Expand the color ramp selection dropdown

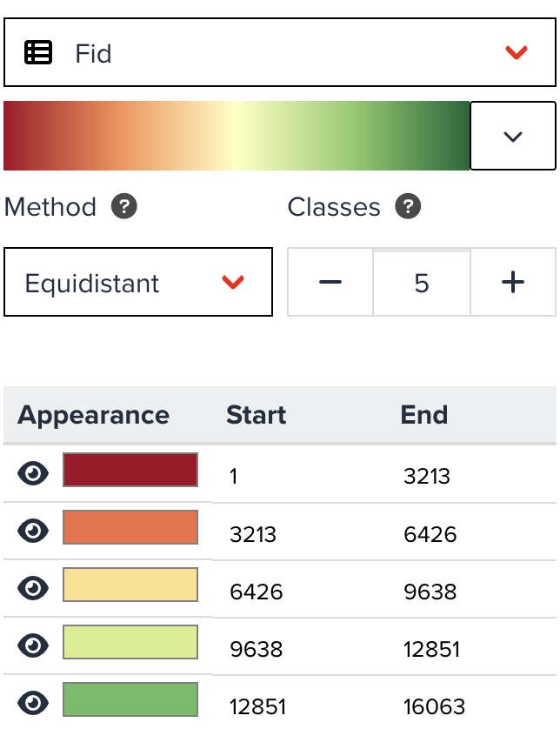point(513,135)
